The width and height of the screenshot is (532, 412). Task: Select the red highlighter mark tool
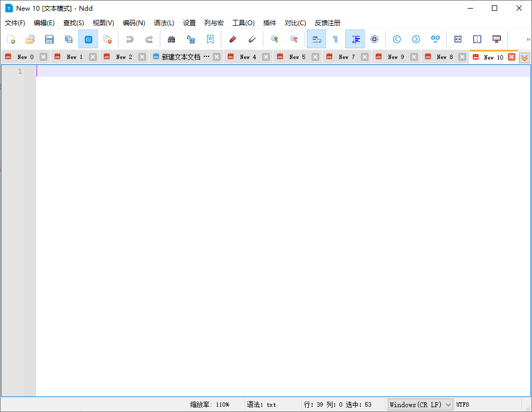[x=232, y=39]
